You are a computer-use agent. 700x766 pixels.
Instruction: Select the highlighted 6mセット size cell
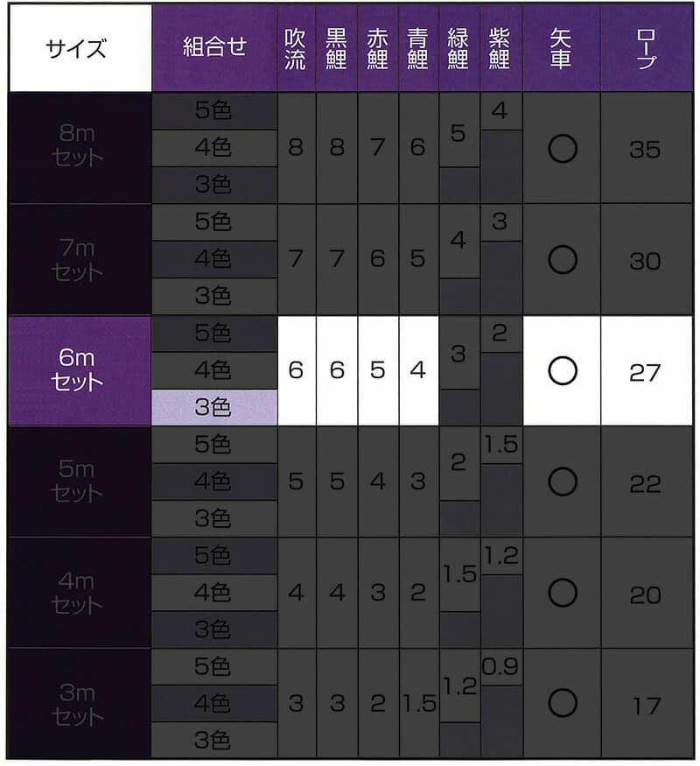point(80,371)
